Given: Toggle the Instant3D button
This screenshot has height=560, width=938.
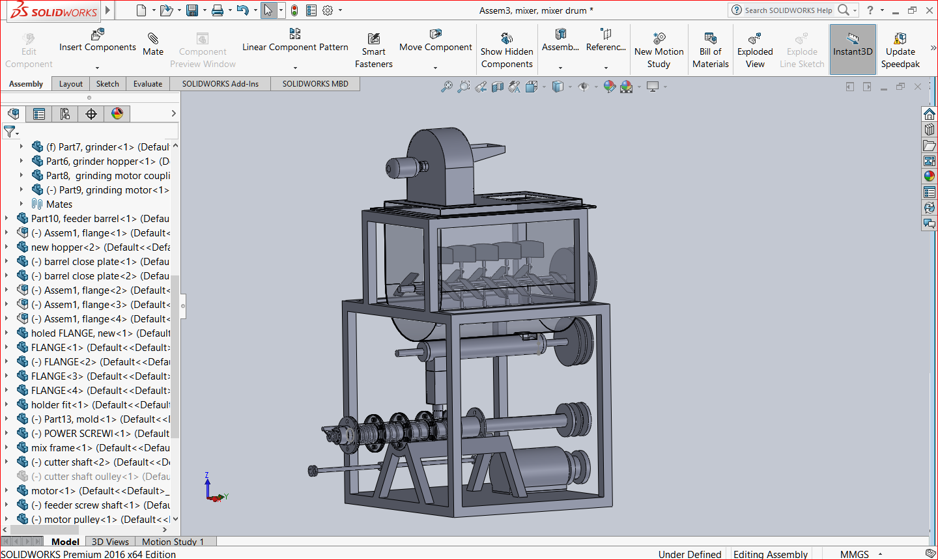Looking at the screenshot, I should 853,49.
